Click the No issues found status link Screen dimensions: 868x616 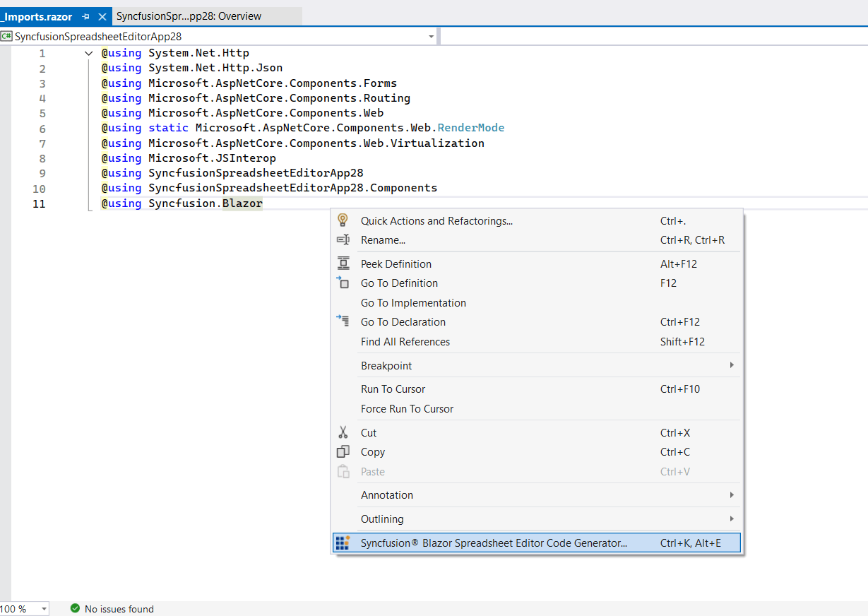coord(119,608)
